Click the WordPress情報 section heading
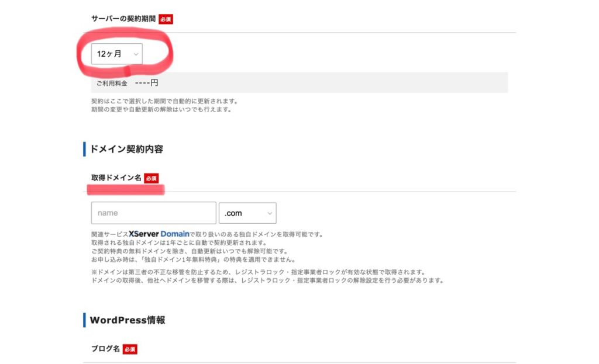 coord(127,320)
